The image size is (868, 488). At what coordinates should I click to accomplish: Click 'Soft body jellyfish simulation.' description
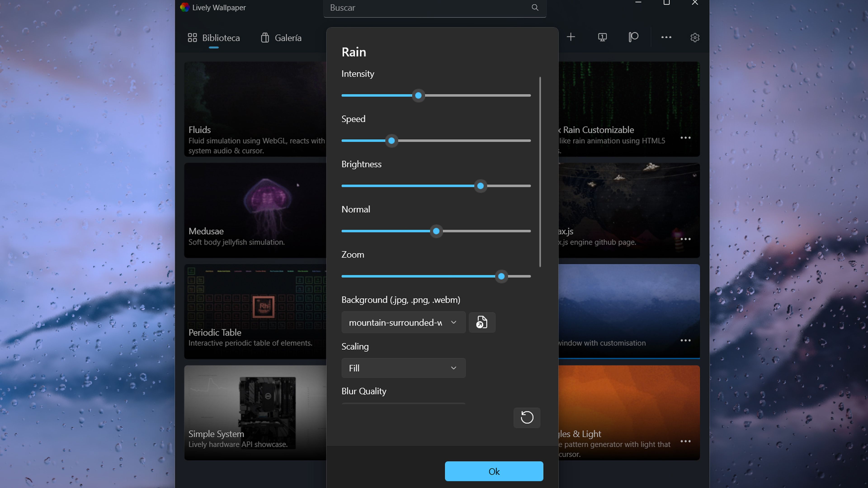coord(236,242)
